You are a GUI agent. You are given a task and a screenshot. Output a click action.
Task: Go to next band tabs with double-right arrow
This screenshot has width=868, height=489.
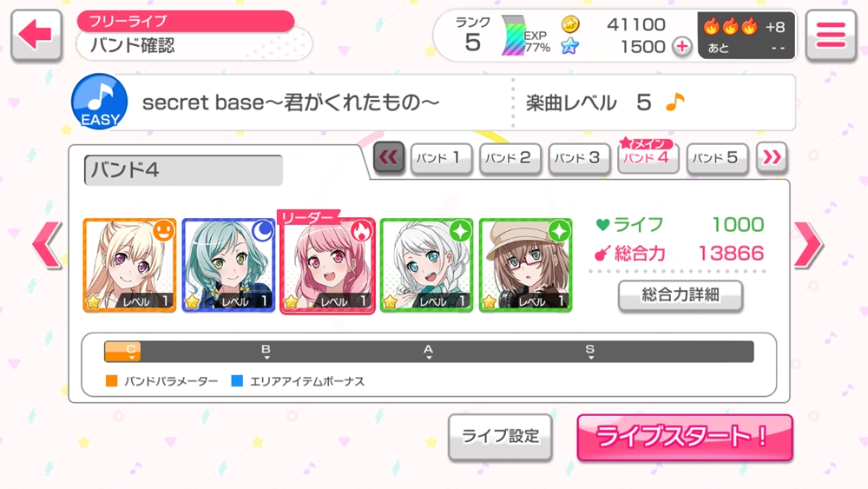point(772,158)
